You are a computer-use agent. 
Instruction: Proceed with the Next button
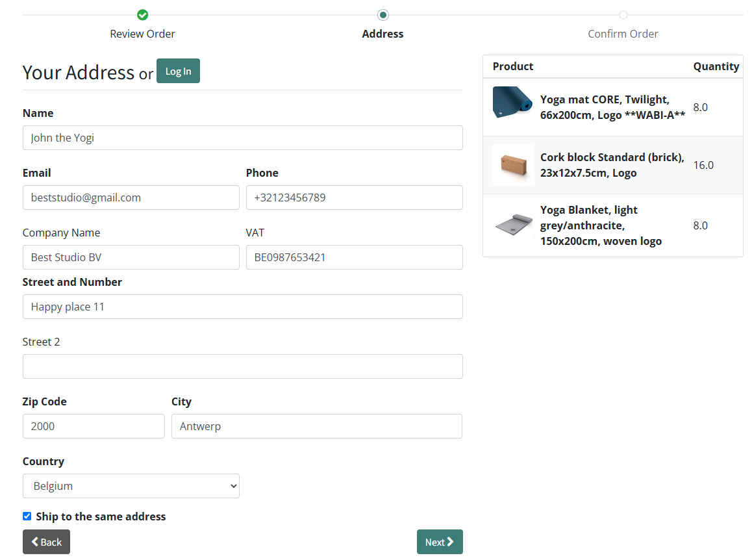pos(440,542)
